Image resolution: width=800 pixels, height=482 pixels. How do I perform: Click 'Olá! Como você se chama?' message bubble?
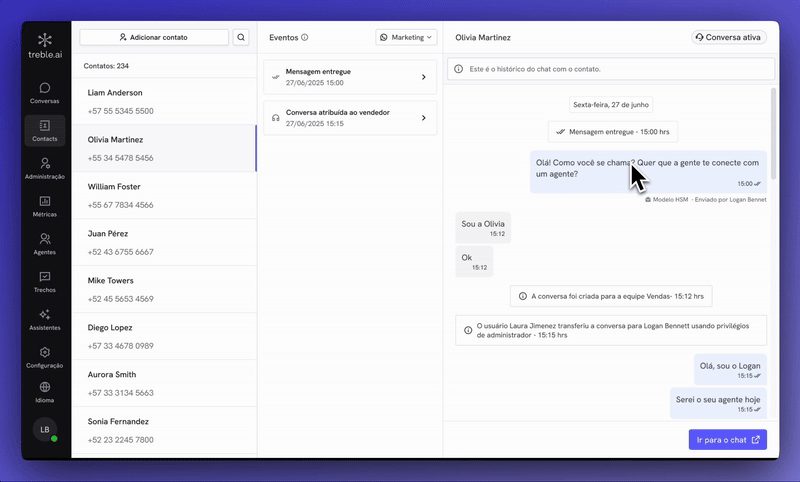[648, 172]
